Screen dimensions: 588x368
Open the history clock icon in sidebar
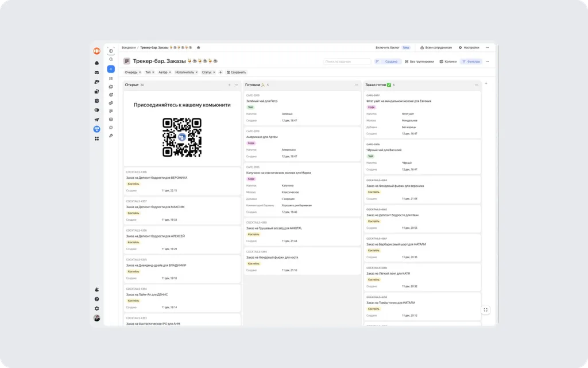click(111, 128)
